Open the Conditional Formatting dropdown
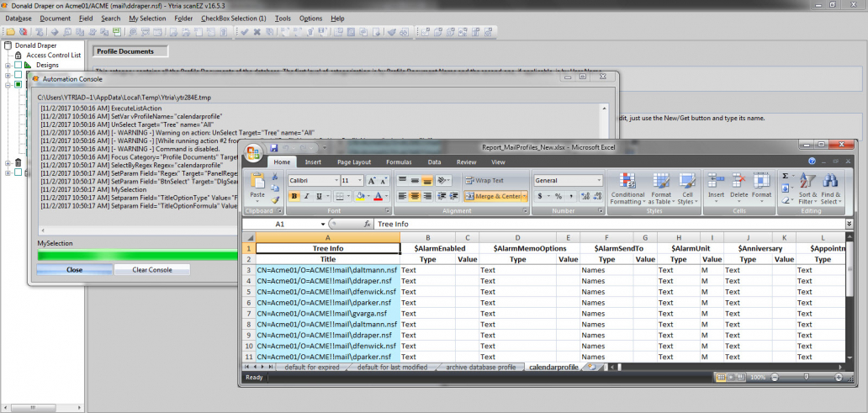Viewport: 868px width, 413px height. (627, 188)
